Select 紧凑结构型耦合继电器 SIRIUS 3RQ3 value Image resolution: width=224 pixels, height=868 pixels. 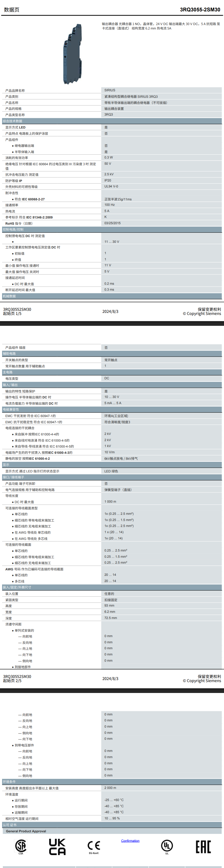(x=131, y=96)
